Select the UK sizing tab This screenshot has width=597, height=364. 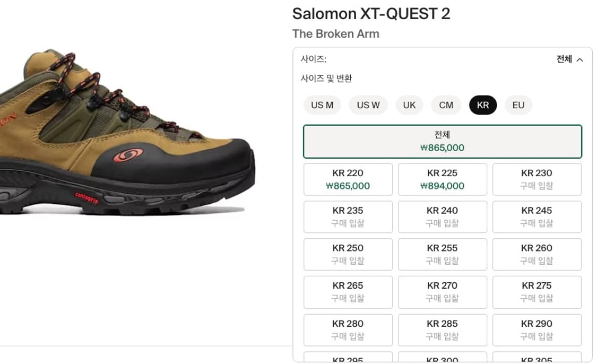pos(409,105)
